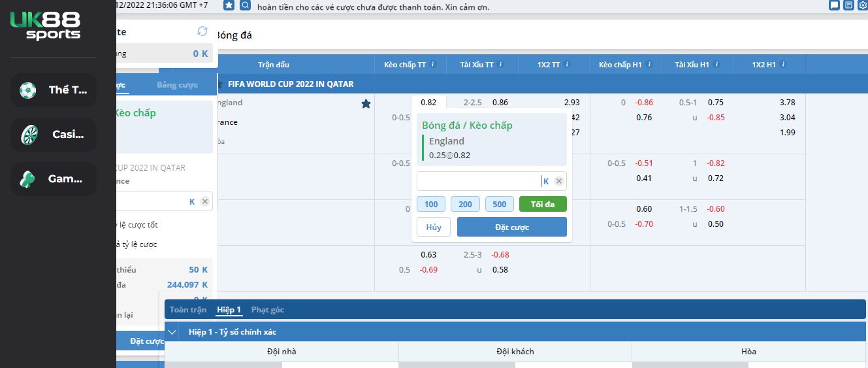Image resolution: width=868 pixels, height=368 pixels.
Task: Click the star favorites icon in top bar
Action: 229,5
